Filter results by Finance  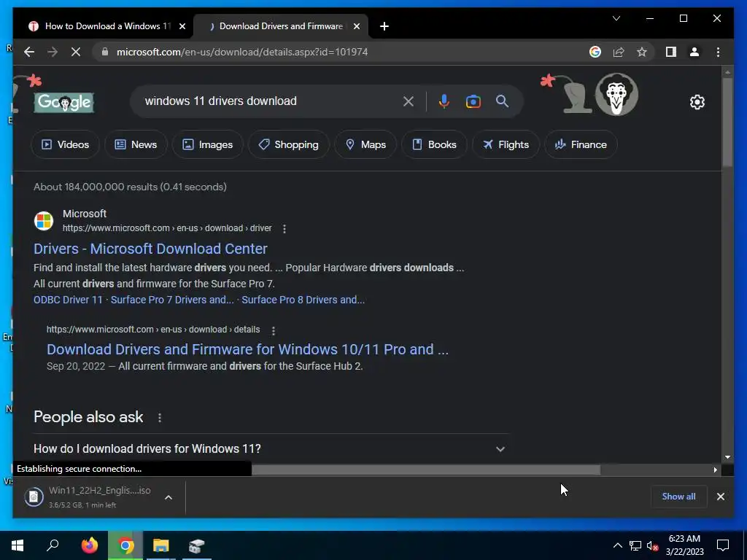[581, 144]
